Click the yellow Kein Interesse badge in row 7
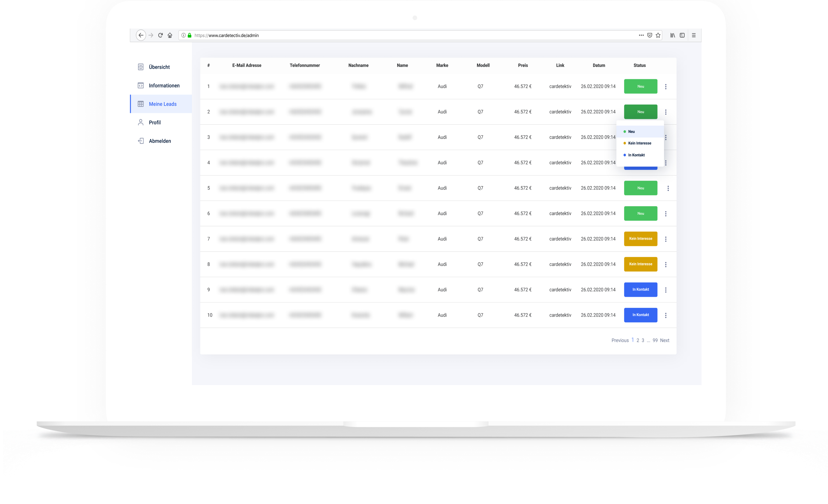 tap(640, 239)
